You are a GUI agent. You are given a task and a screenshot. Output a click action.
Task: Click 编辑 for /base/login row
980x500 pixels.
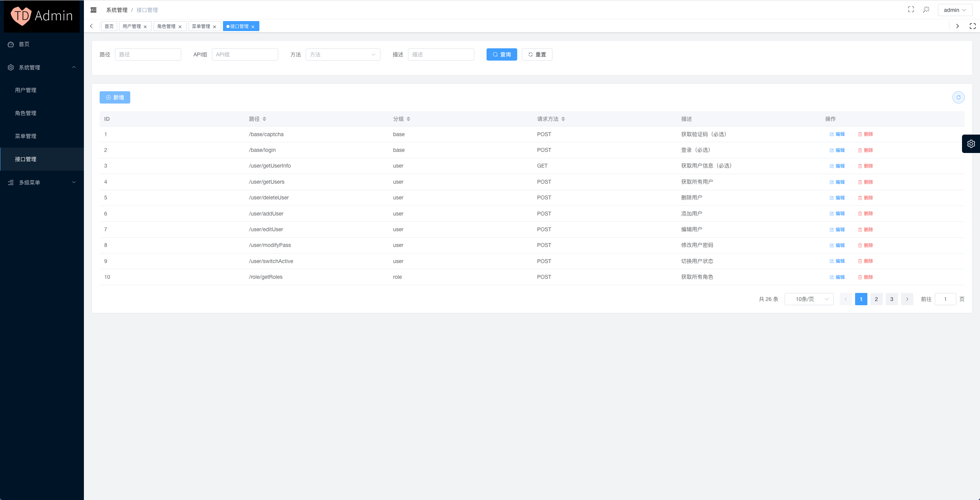[837, 150]
